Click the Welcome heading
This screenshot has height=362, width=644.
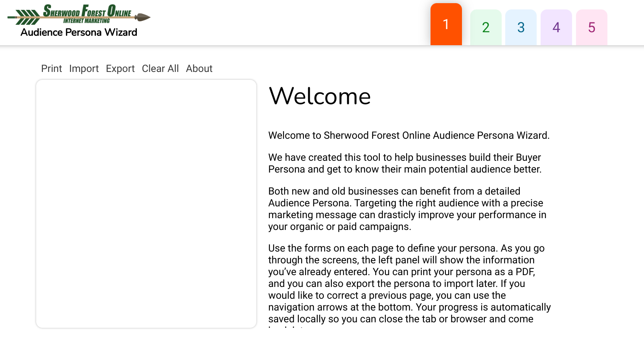(320, 96)
